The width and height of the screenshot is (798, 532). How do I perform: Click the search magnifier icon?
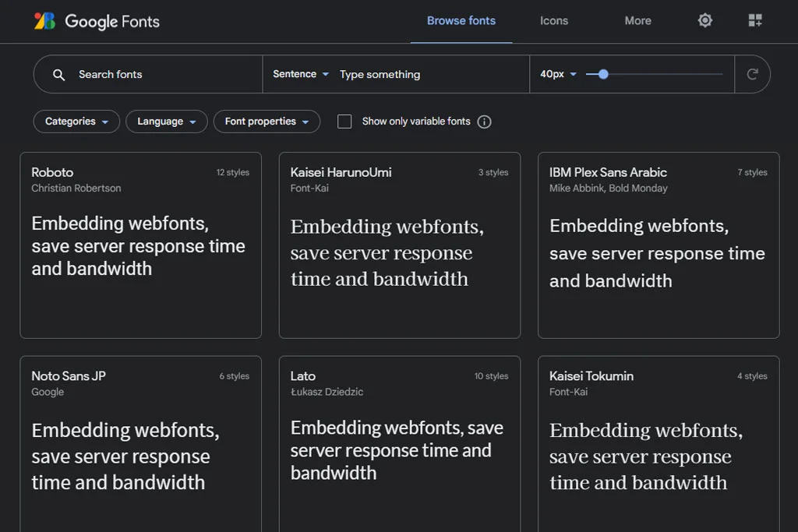coord(59,75)
